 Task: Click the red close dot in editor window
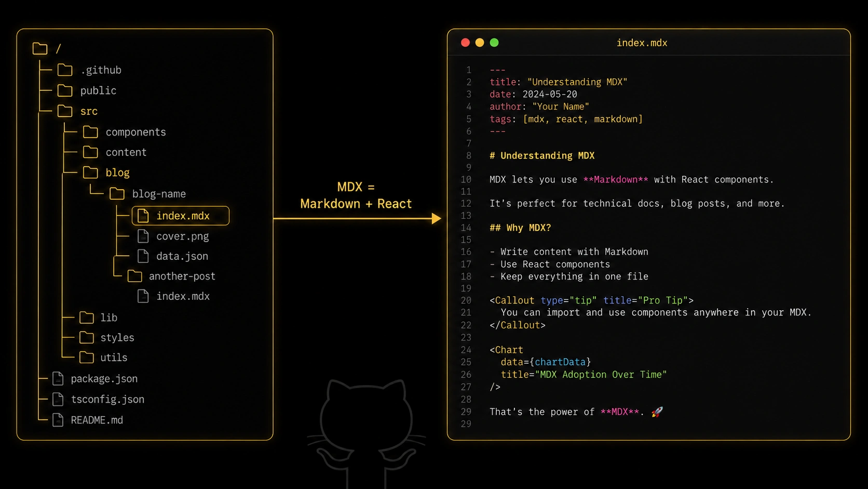click(x=465, y=43)
